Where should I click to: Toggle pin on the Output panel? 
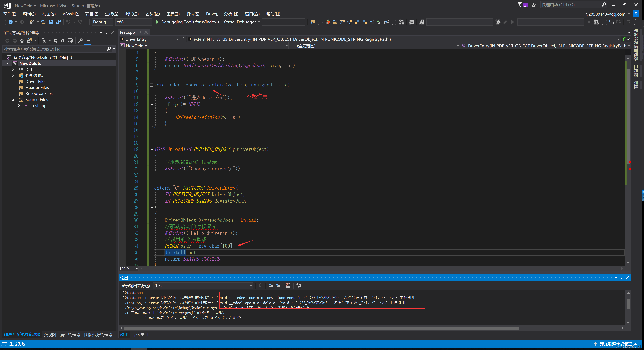tap(621, 278)
